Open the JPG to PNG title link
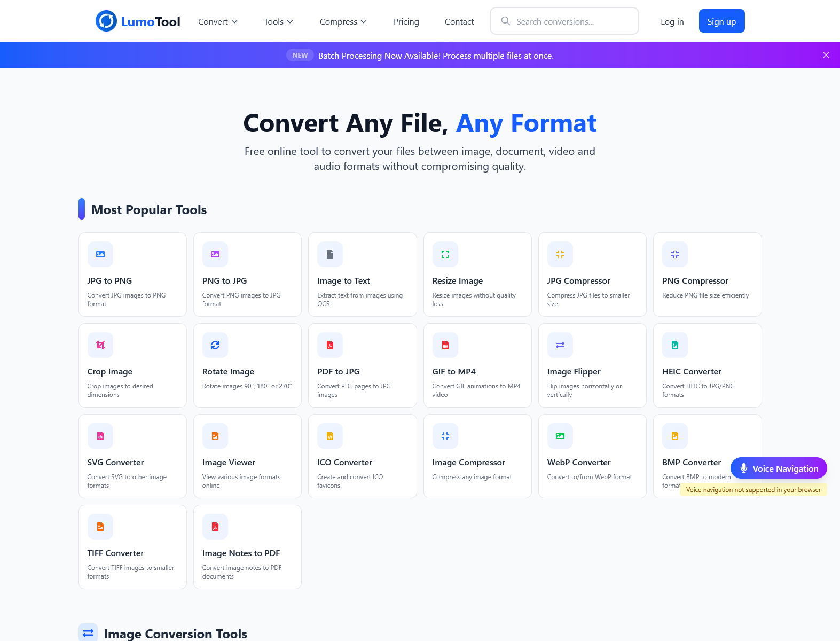Viewport: 840px width, 641px height. [x=109, y=281]
